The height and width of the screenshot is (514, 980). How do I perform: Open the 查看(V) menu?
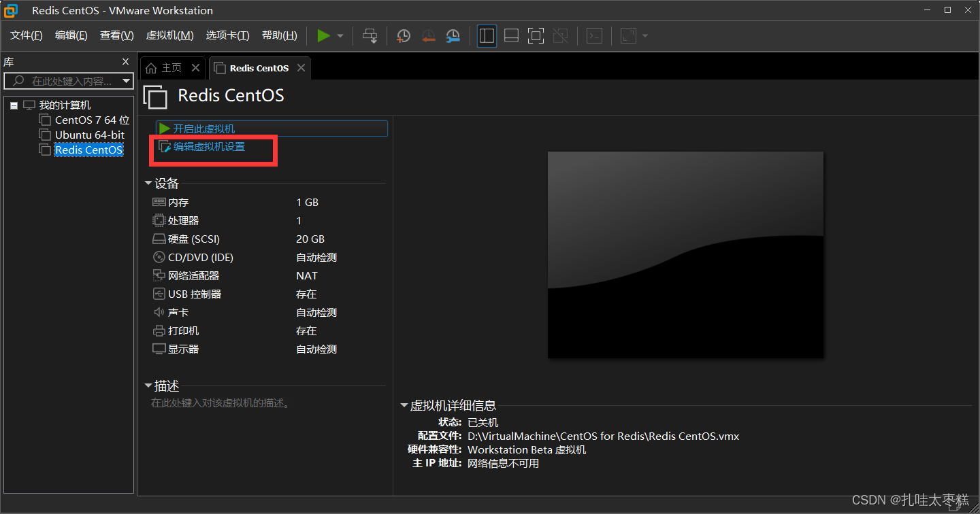point(117,35)
